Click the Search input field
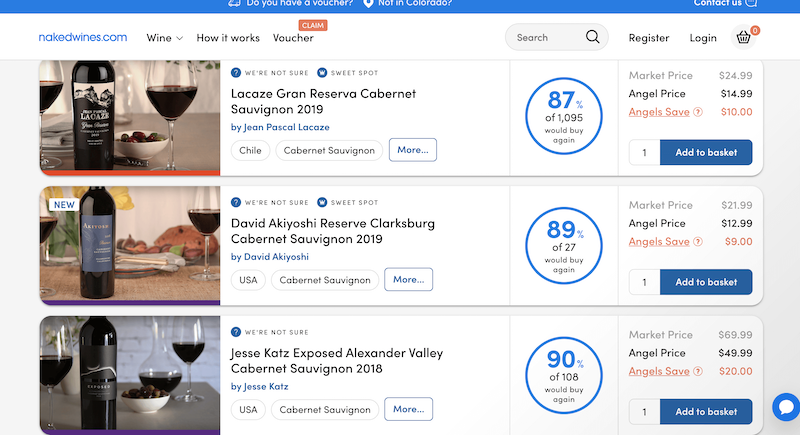The image size is (800, 435). pyautogui.click(x=545, y=38)
